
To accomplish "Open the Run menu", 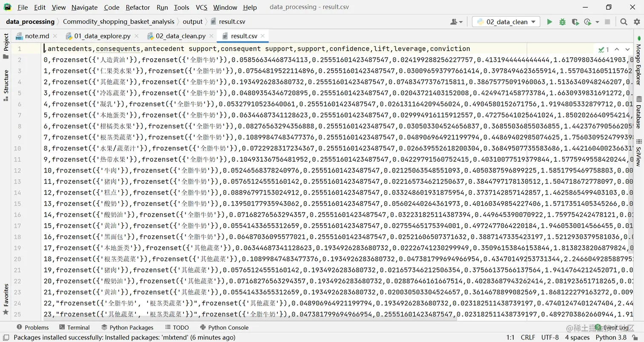I will tap(162, 7).
